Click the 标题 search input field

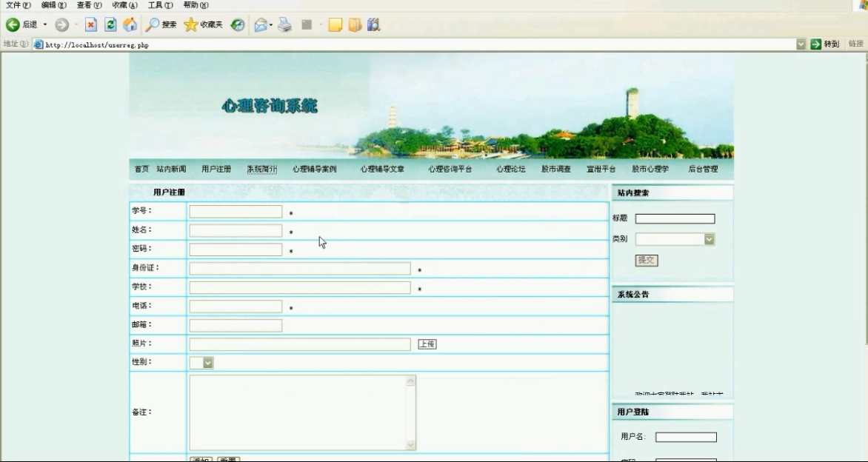click(x=675, y=218)
